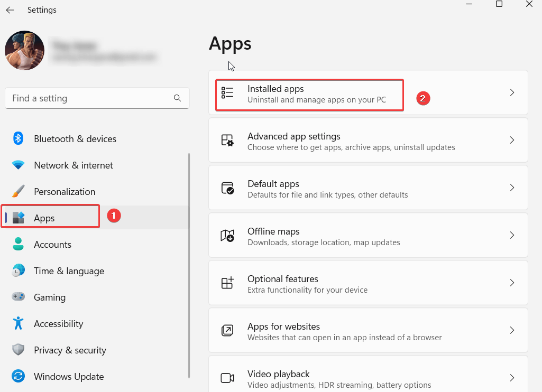Expand Apps for websites chevron
Screen dimensions: 542x392
pos(512,331)
